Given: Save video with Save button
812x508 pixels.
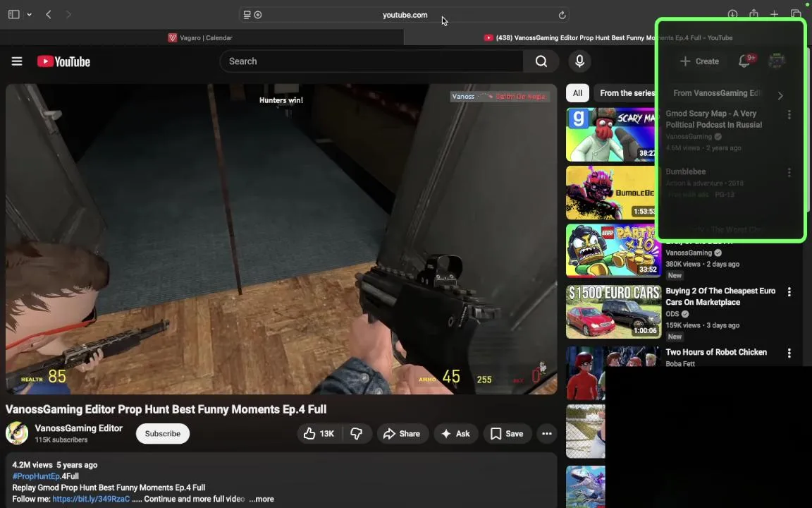Looking at the screenshot, I should [507, 434].
